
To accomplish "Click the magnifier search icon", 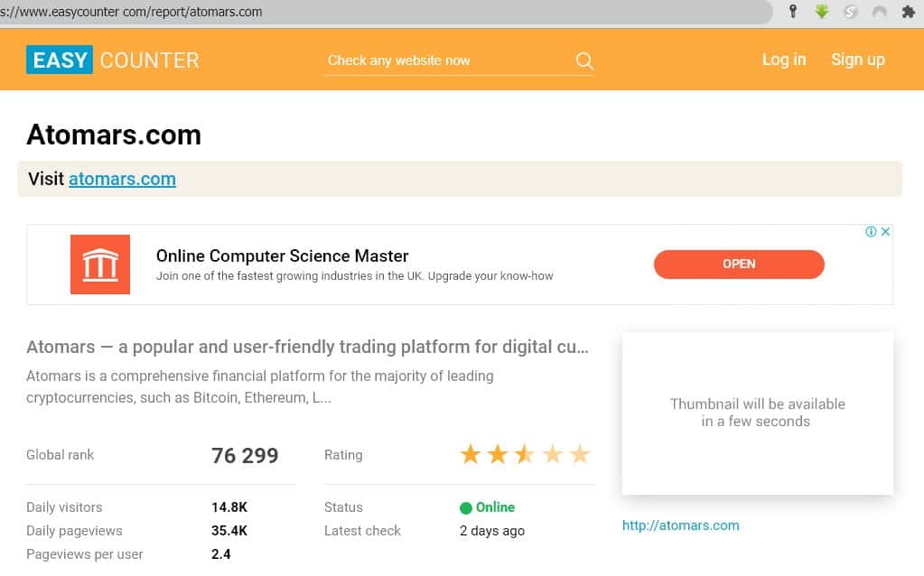I will coord(584,60).
